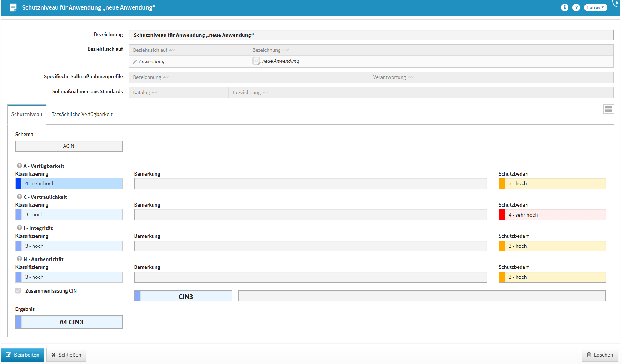Click the layout toggle icon right of tabs
Viewport: 622px width, 364px height.
608,109
